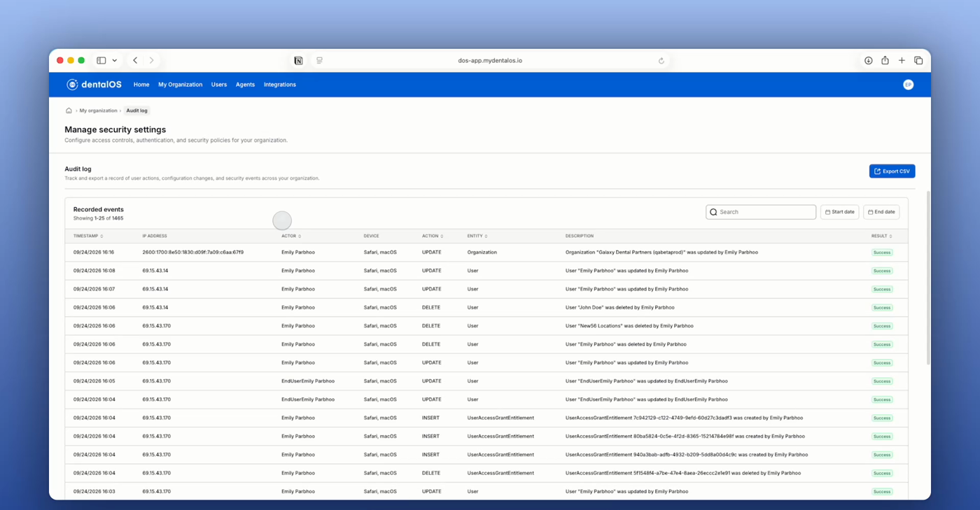Follow the My organization breadcrumb link
Image resolution: width=980 pixels, height=510 pixels.
(98, 111)
